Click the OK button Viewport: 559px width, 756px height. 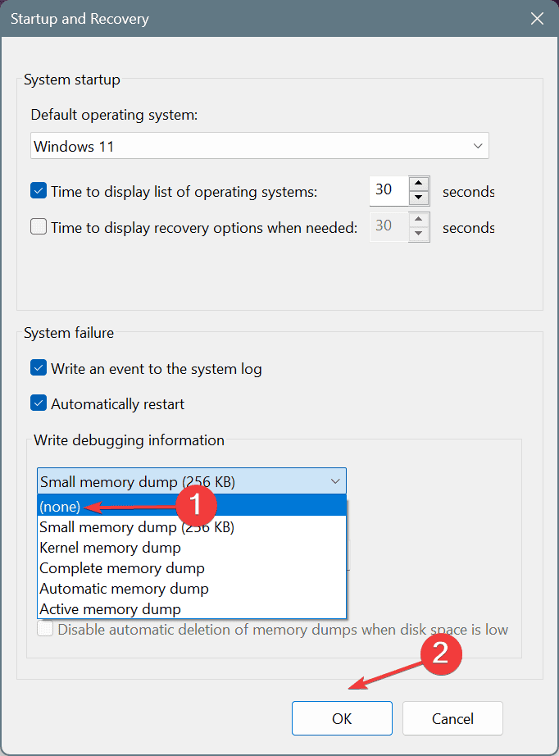coord(342,718)
